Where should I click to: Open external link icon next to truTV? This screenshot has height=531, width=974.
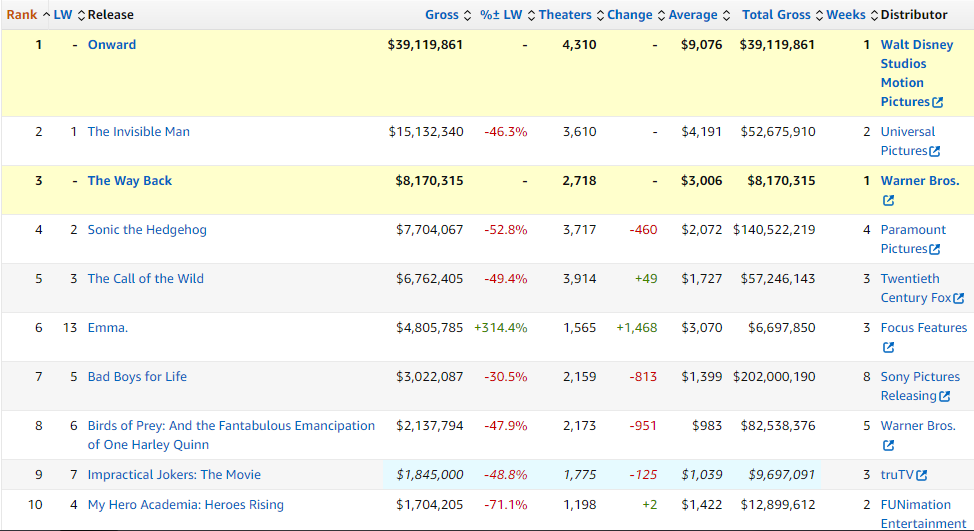922,476
